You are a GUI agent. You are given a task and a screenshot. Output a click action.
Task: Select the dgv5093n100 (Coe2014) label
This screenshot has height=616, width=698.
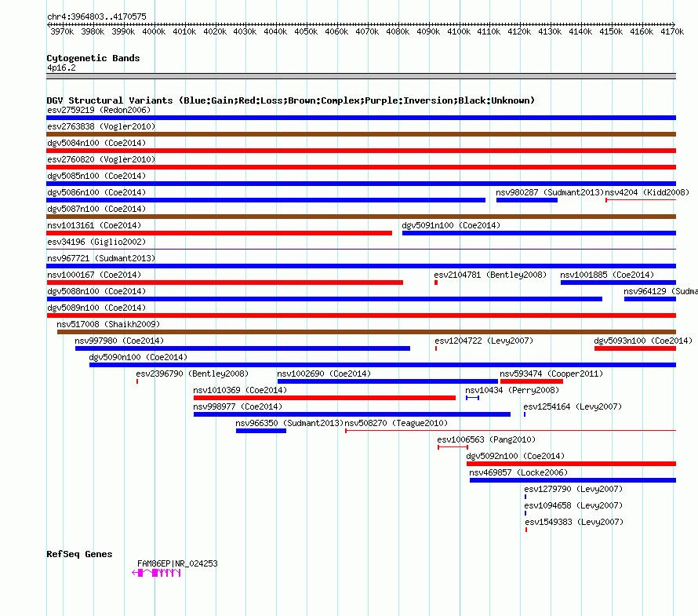coord(643,341)
